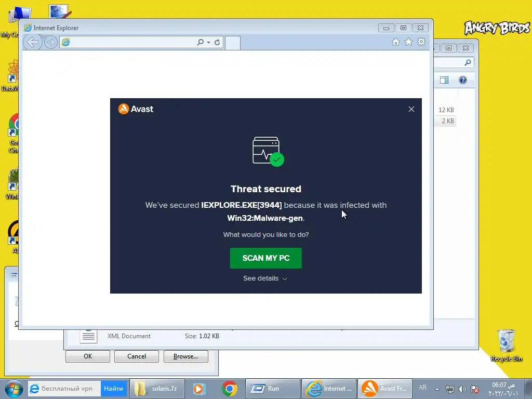Open Favorites star in Internet Explorer
Viewport: 532px width, 399px height.
click(x=408, y=42)
